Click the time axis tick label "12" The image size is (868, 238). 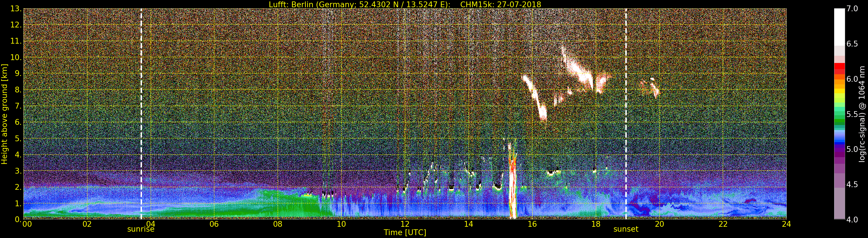(405, 224)
